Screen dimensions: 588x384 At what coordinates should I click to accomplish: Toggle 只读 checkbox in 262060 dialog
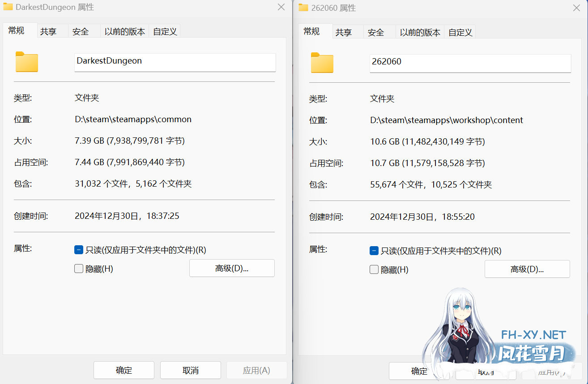(374, 251)
